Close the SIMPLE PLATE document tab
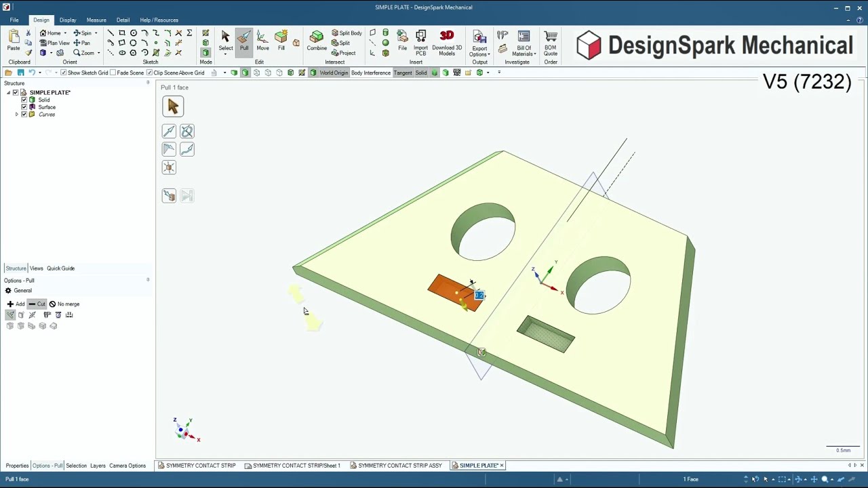The image size is (868, 488). [502, 466]
